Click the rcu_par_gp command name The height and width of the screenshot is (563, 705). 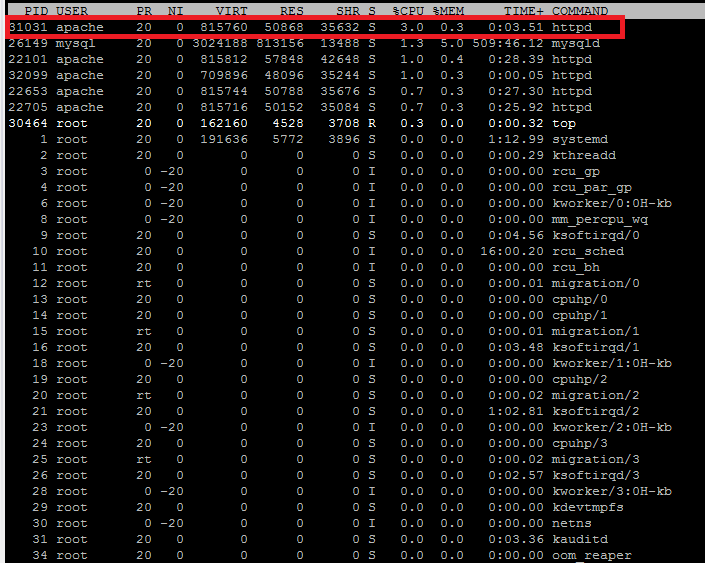click(x=592, y=188)
